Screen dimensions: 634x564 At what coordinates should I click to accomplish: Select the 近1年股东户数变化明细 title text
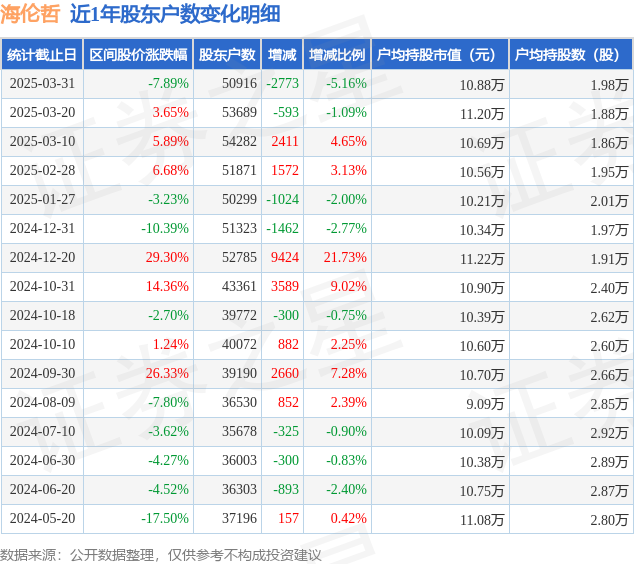pos(175,15)
